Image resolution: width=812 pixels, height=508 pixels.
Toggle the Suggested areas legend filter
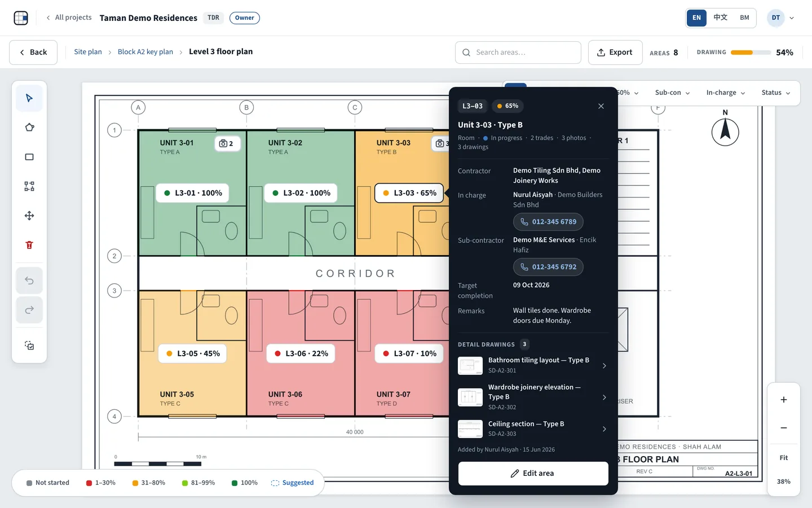tap(292, 483)
